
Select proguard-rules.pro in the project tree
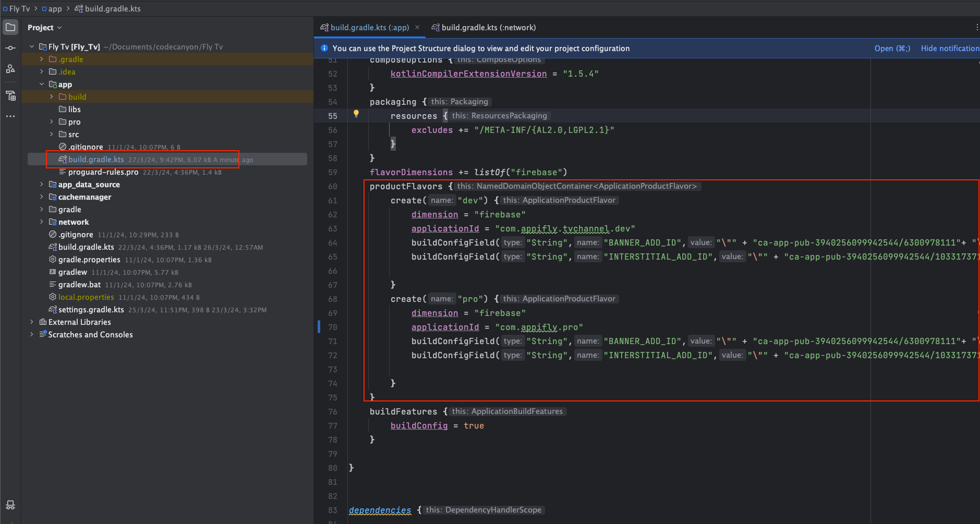tap(103, 172)
